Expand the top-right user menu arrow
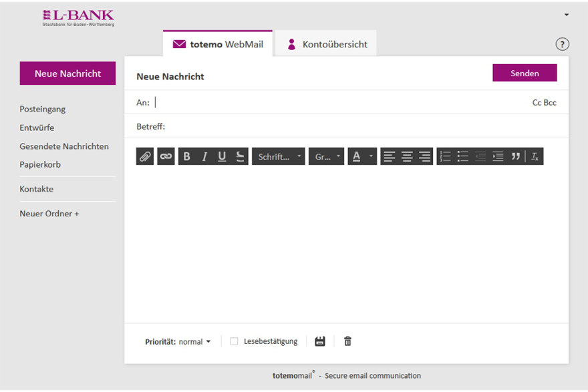 (x=567, y=15)
